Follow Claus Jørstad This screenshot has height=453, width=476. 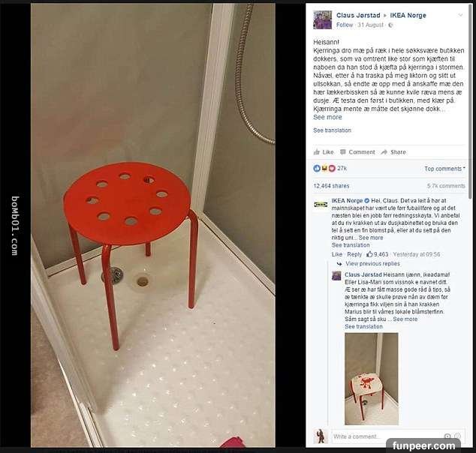[x=345, y=25]
